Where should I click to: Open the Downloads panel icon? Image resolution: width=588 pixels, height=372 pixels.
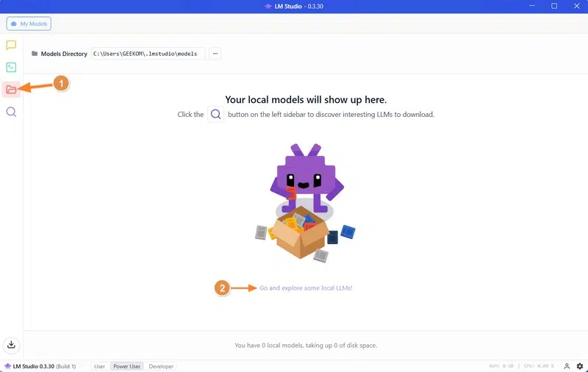coord(11,344)
